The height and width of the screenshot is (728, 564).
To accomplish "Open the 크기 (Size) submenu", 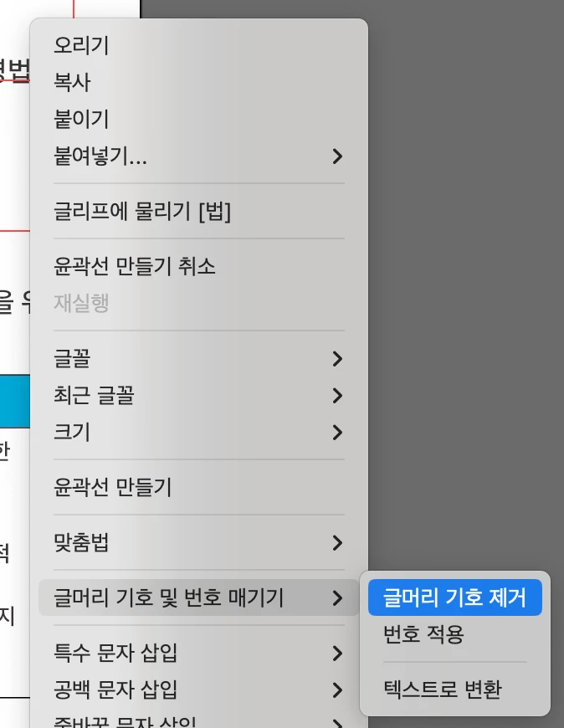I will 198,432.
